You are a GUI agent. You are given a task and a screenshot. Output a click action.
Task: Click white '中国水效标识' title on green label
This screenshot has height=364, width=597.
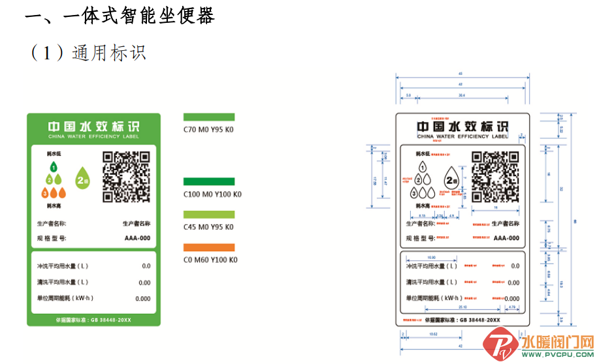click(93, 127)
